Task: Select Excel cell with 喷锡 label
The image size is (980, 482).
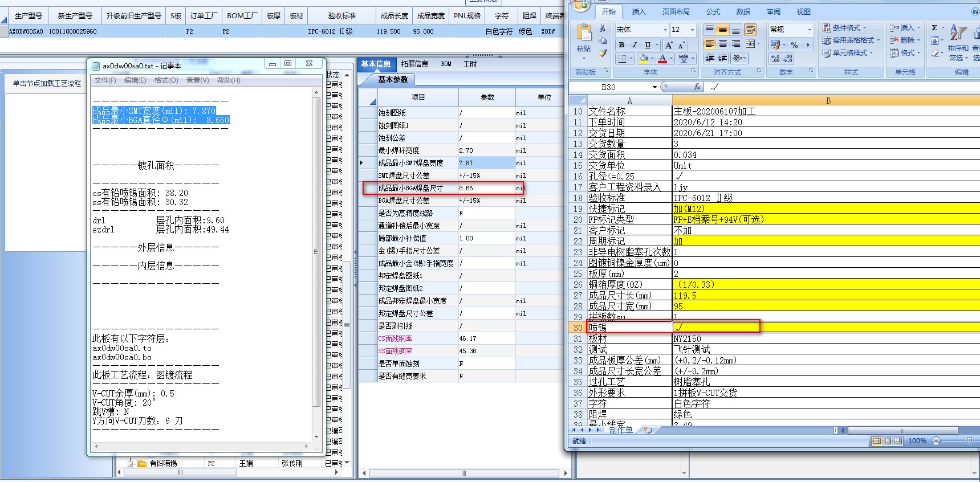Action: click(629, 327)
